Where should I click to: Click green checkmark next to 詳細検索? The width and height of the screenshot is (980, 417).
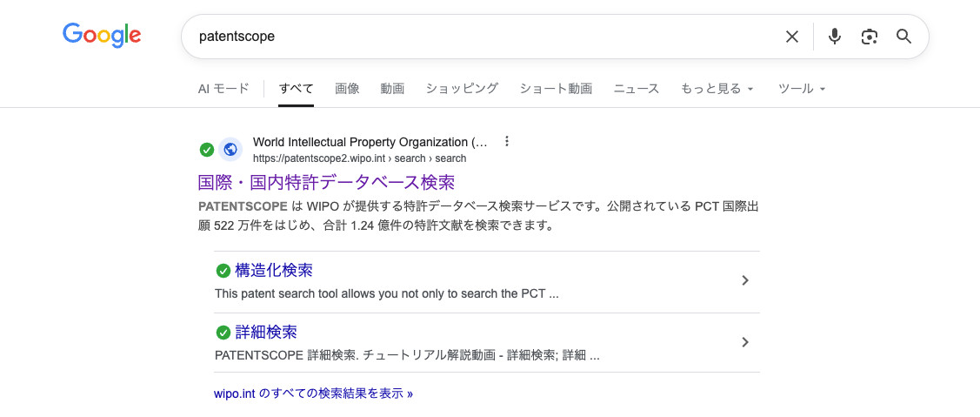coord(223,333)
